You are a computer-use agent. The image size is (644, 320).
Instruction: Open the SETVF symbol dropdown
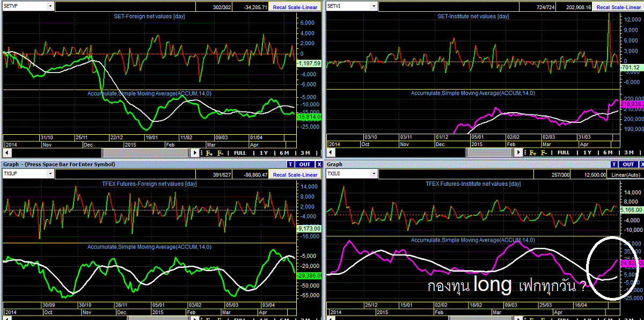(x=50, y=6)
